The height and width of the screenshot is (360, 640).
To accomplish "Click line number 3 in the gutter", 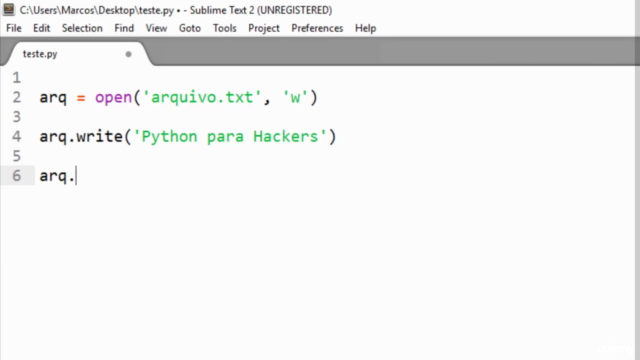I will point(16,117).
